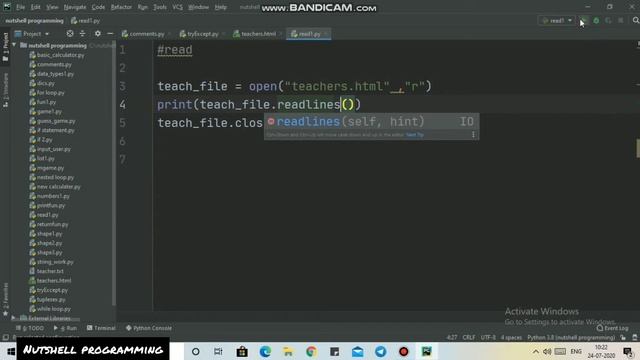Collapse the nutshell programming root folder
Screen dimensions: 640x360
click(x=14, y=45)
